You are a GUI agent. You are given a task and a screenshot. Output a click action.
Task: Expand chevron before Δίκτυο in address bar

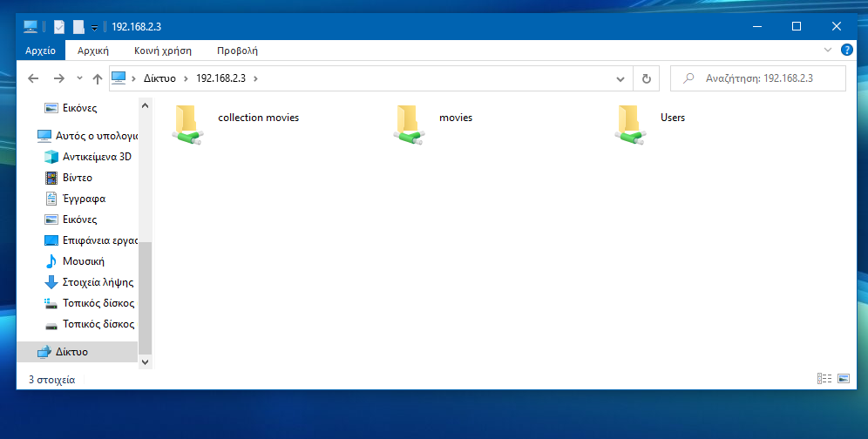pyautogui.click(x=133, y=78)
